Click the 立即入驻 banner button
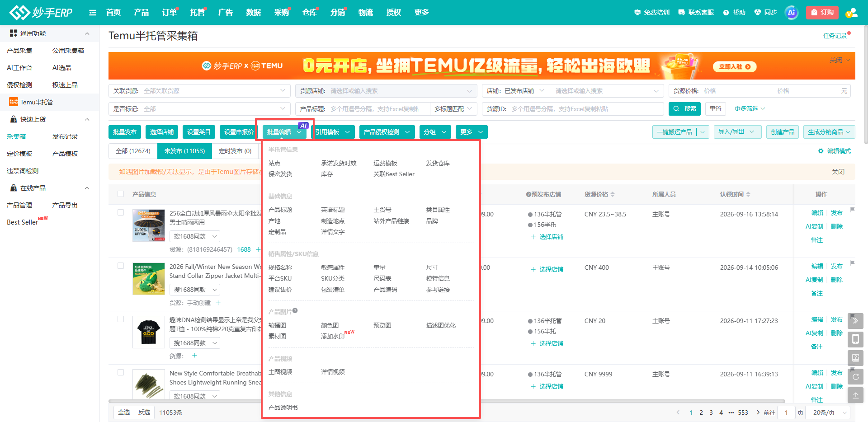868x422 pixels. tap(735, 66)
